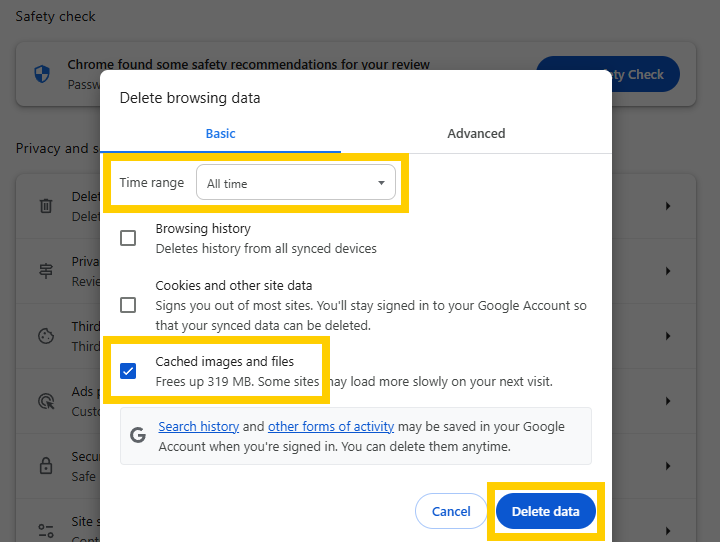Open the other forms of activity link
This screenshot has width=720, height=542.
point(331,427)
